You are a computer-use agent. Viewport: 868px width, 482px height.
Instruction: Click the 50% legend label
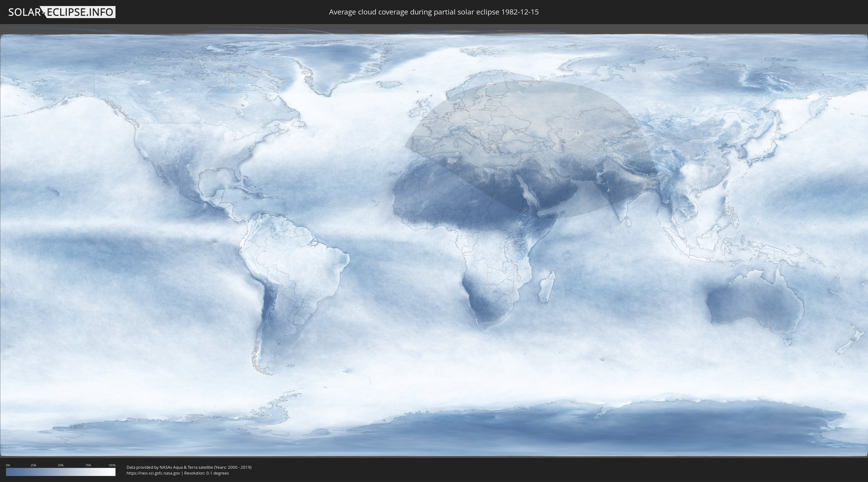tap(61, 465)
